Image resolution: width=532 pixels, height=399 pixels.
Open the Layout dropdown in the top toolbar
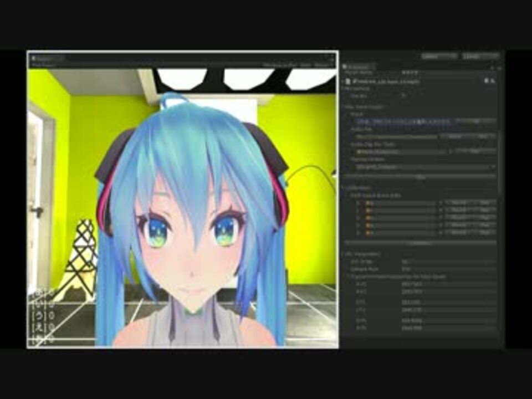(480, 56)
